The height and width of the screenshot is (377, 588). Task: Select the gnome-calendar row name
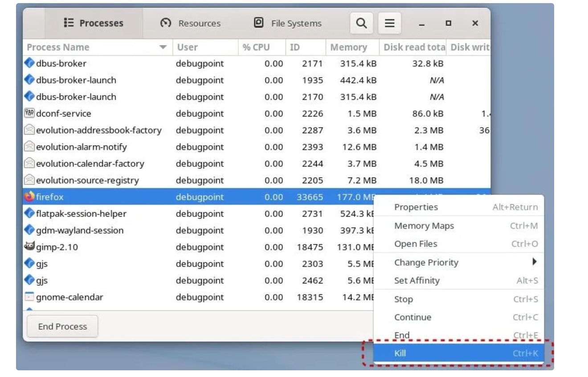click(x=70, y=297)
